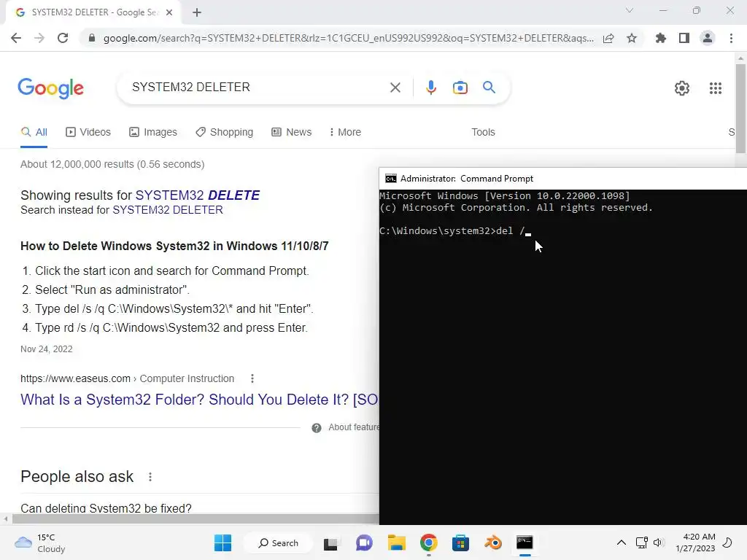Click the page vertical scrollbar thumb
Viewport: 747px width, 560px height.
740,109
